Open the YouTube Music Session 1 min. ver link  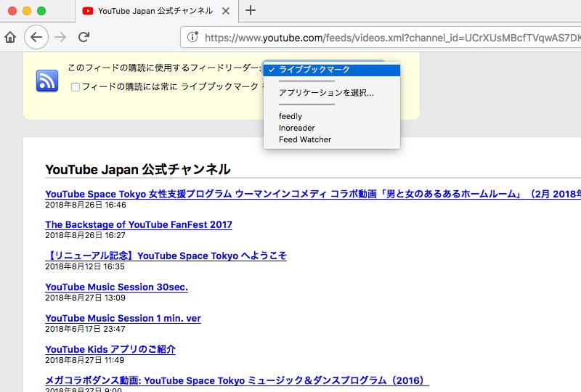[123, 318]
